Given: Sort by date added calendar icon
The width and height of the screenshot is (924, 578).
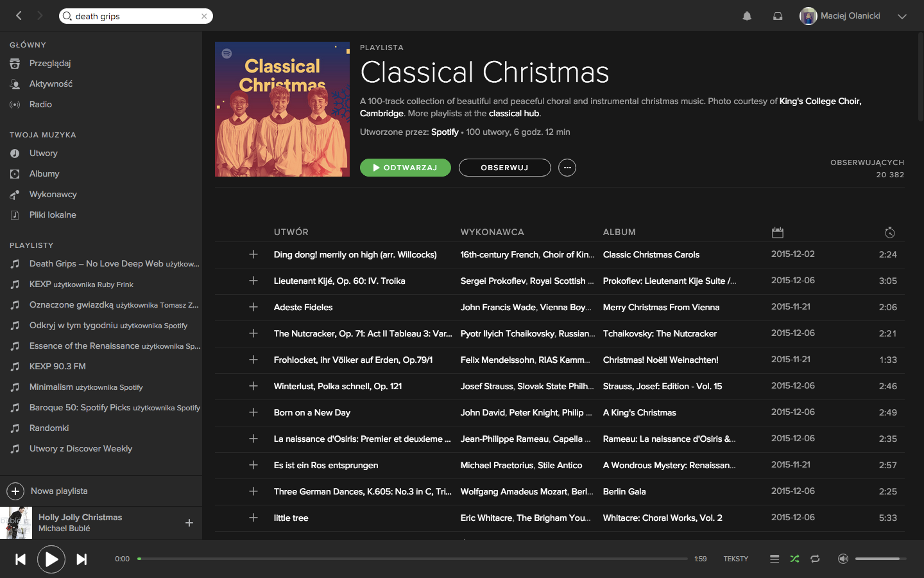Looking at the screenshot, I should pyautogui.click(x=778, y=232).
